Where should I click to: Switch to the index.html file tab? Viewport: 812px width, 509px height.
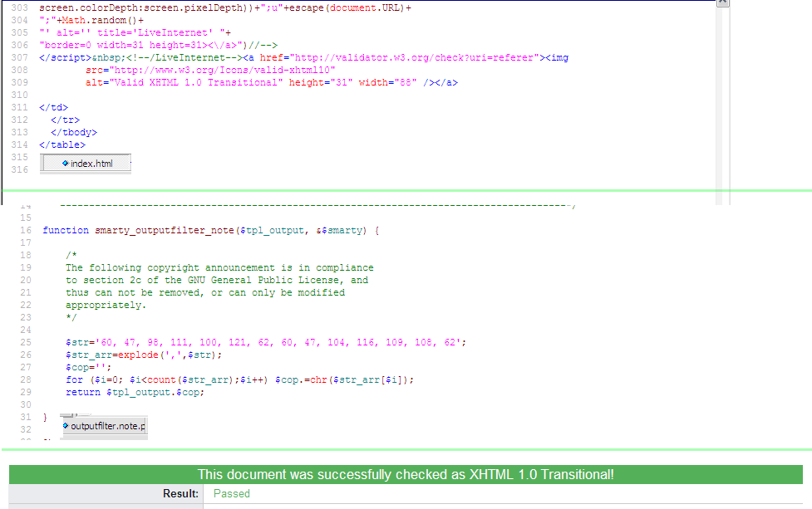click(x=86, y=163)
